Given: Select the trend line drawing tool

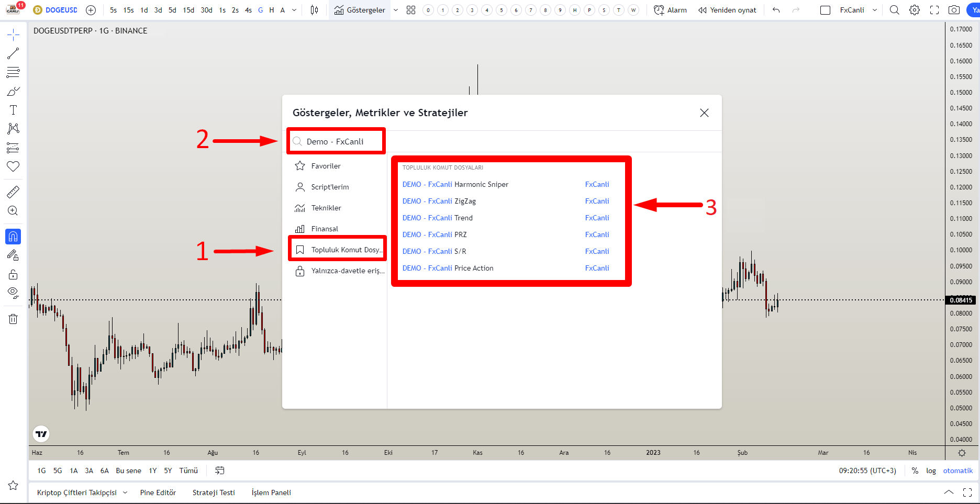Looking at the screenshot, I should [x=13, y=53].
